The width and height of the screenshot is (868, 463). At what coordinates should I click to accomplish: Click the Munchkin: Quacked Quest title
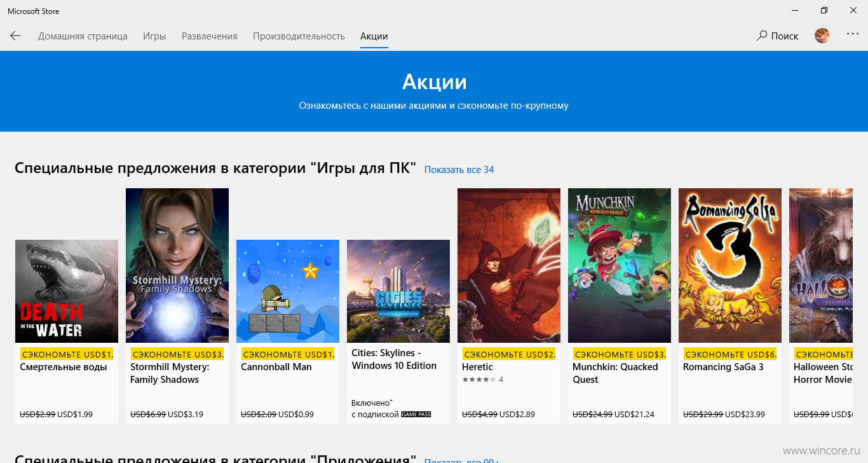tap(615, 373)
